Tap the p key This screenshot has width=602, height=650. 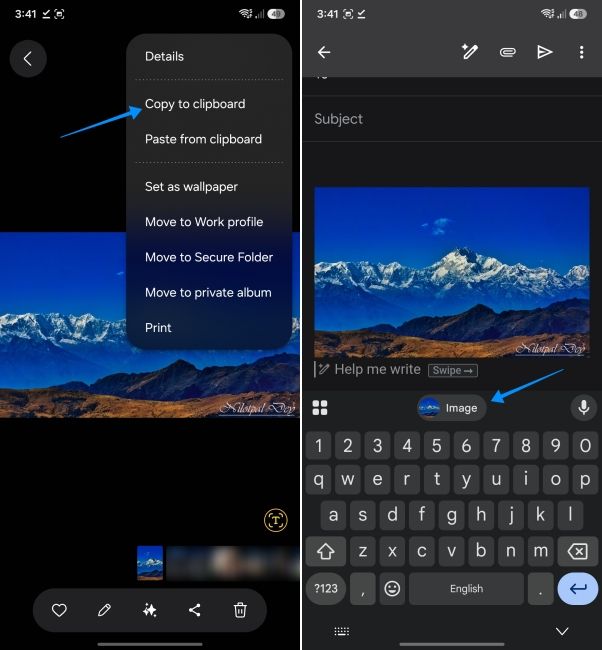585,480
